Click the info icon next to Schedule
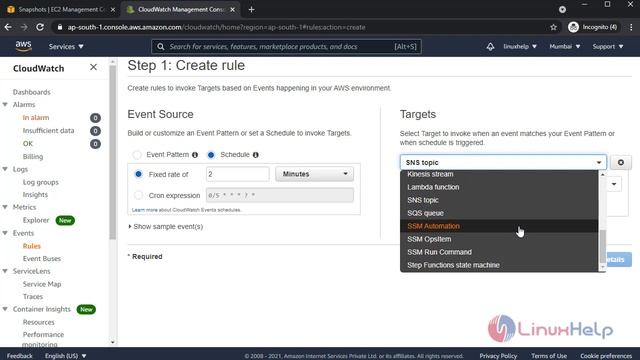Screen dimensions: 640x360 point(256,155)
